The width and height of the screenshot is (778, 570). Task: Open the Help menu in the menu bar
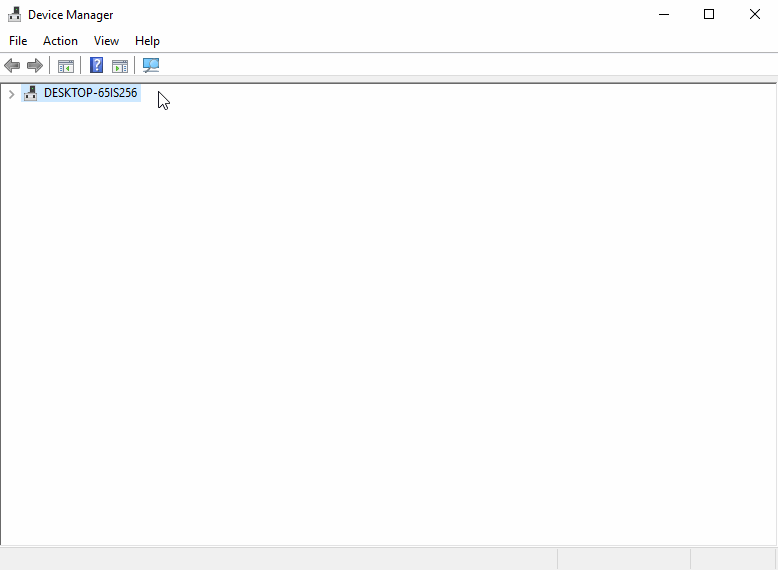tap(147, 41)
